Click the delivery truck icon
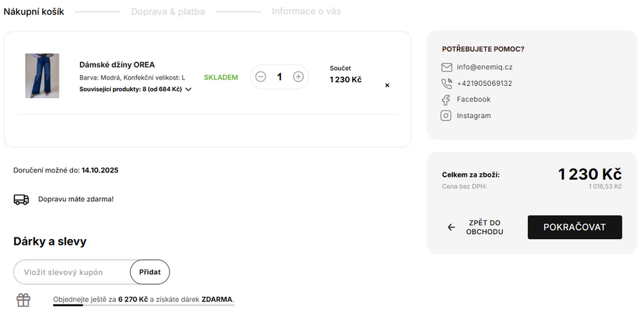This screenshot has height=322, width=644. (21, 199)
